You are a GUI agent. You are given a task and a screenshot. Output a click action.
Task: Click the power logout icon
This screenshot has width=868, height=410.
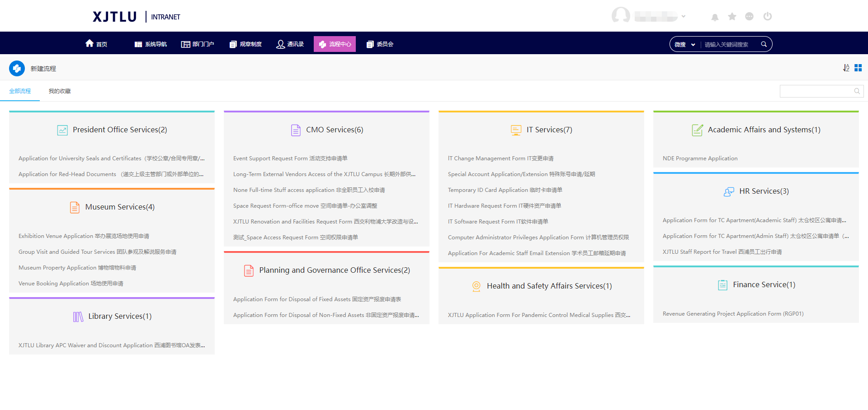coord(767,17)
